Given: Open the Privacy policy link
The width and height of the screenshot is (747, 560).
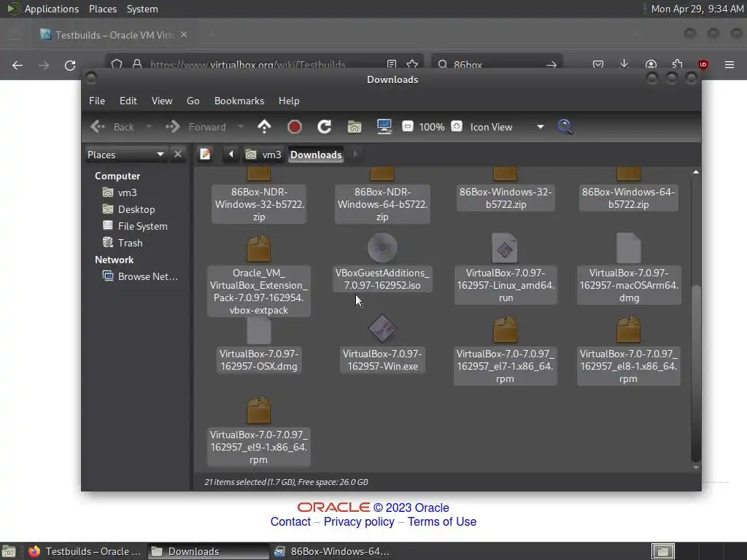Looking at the screenshot, I should click(359, 521).
